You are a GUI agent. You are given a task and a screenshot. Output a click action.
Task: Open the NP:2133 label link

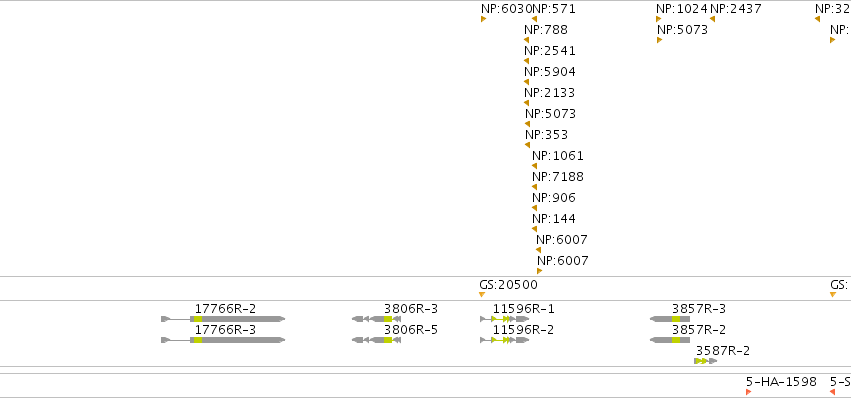pos(549,93)
